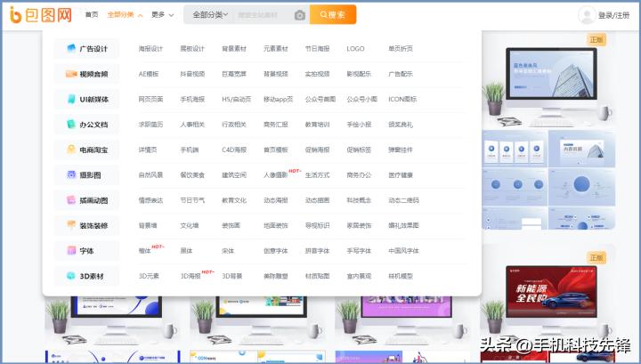Image resolution: width=641 pixels, height=364 pixels.
Task: Select the 影视配乐 link
Action: (359, 74)
